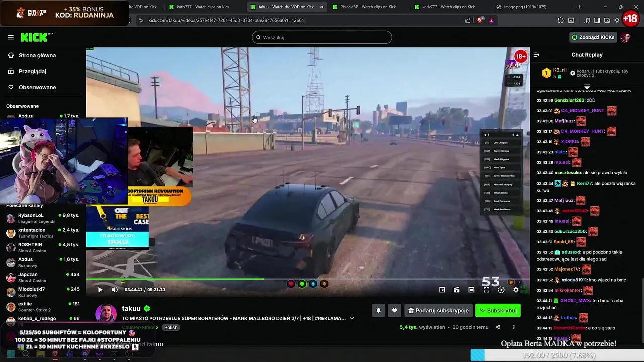Click the Polish language tag
The height and width of the screenshot is (362, 644).
171,327
